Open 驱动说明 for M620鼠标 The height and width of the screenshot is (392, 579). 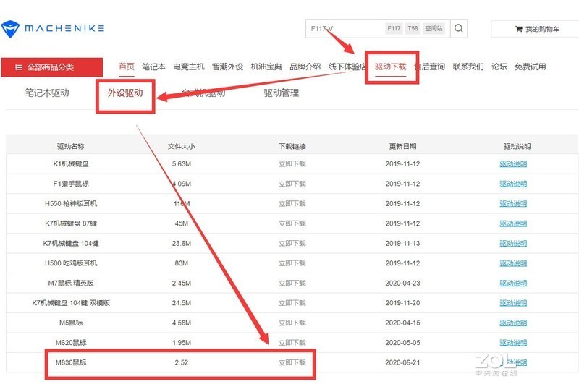tap(513, 343)
